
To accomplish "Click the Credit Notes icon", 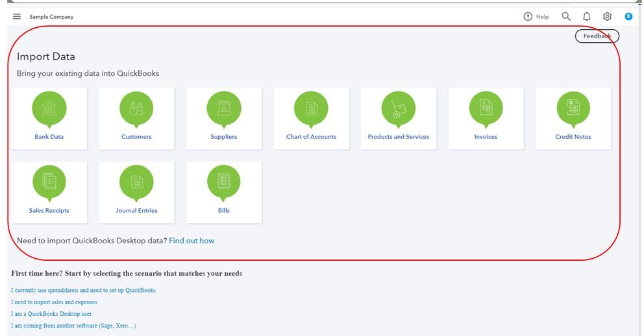I will pos(573,109).
